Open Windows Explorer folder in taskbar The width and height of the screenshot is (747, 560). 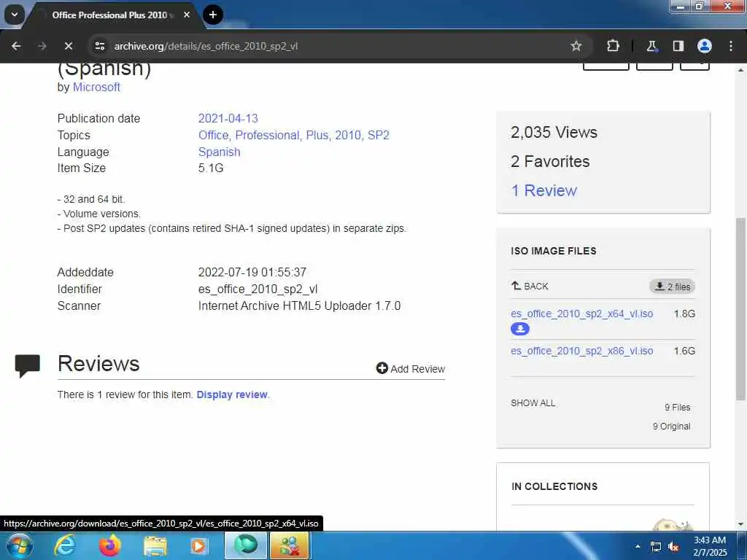coord(155,545)
